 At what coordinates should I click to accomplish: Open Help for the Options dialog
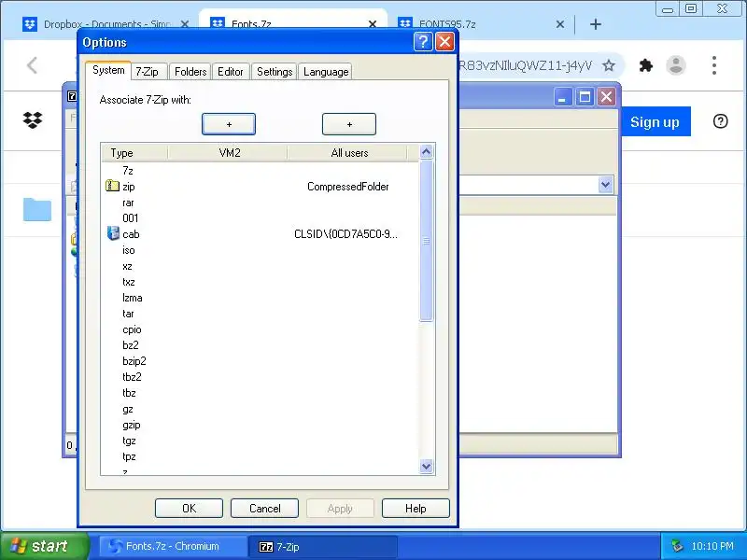coord(416,508)
